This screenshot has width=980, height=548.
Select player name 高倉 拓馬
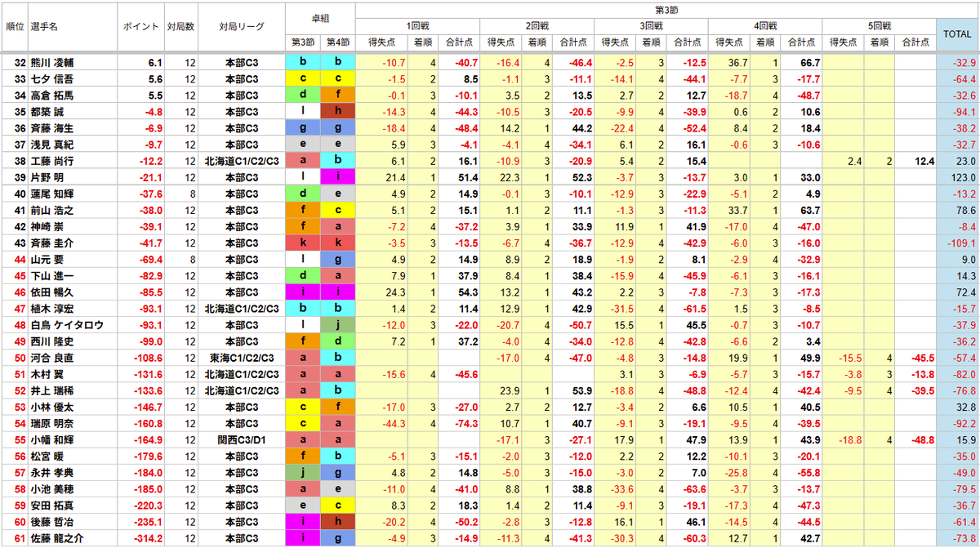point(52,95)
